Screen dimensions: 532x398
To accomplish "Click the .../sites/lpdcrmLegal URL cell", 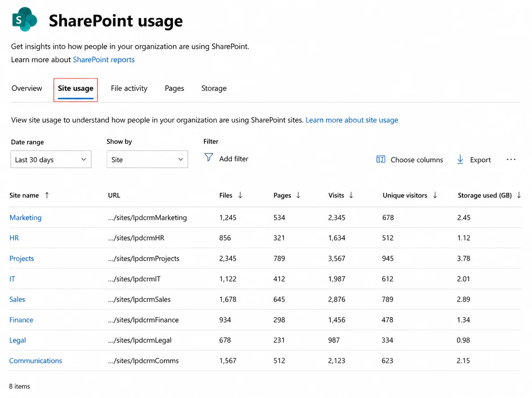I will coord(140,340).
